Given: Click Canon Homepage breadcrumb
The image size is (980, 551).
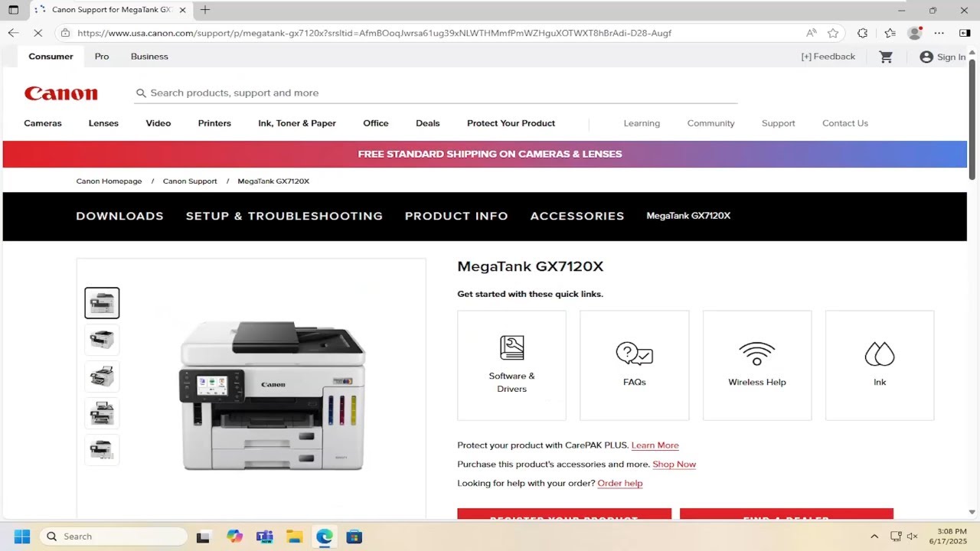Looking at the screenshot, I should (109, 181).
